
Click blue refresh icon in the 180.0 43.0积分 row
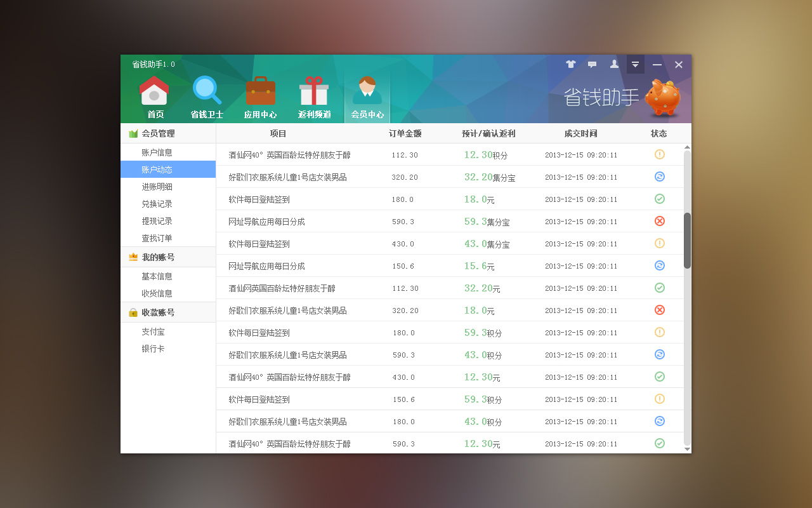(x=660, y=421)
